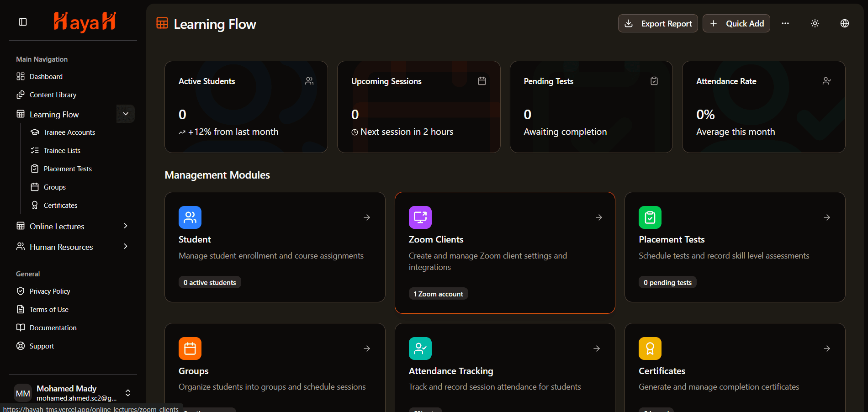The height and width of the screenshot is (412, 868).
Task: Click the green Placement Tests module icon
Action: [x=650, y=217]
